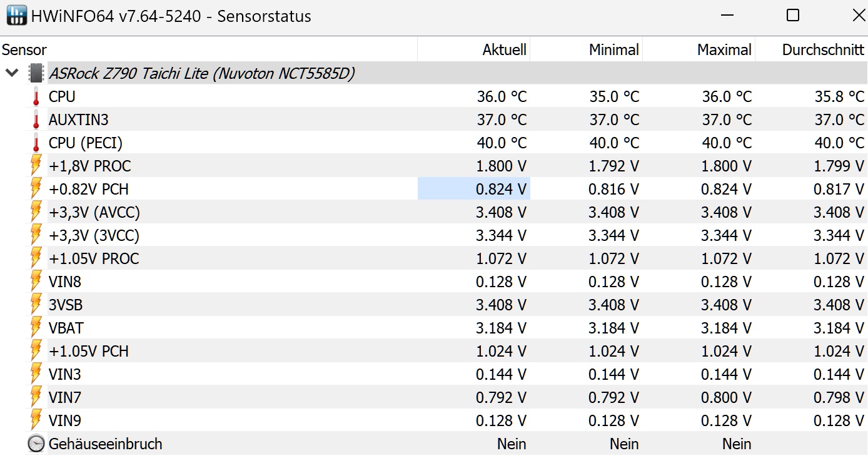Viewport: 868px width, 468px height.
Task: Select the VIN7 sensor row label
Action: coord(65,397)
